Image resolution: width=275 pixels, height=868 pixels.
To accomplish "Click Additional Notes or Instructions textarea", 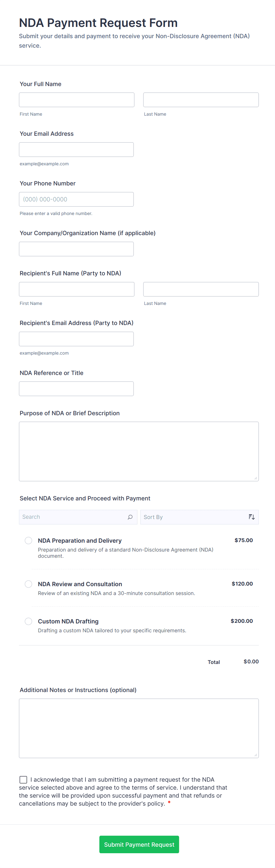I will click(138, 728).
